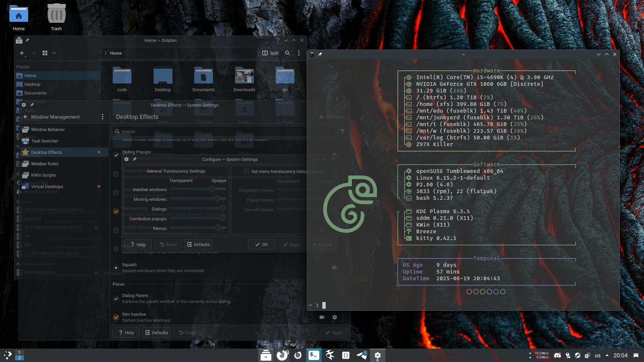Image resolution: width=644 pixels, height=362 pixels.
Task: Select Documents in Dolphin Places
Action: pos(58,93)
